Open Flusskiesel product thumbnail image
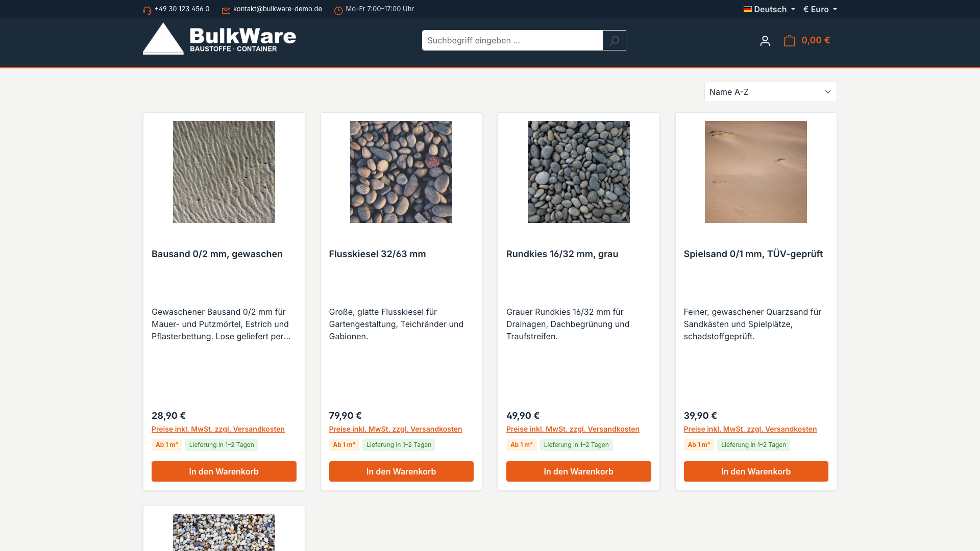 (401, 172)
